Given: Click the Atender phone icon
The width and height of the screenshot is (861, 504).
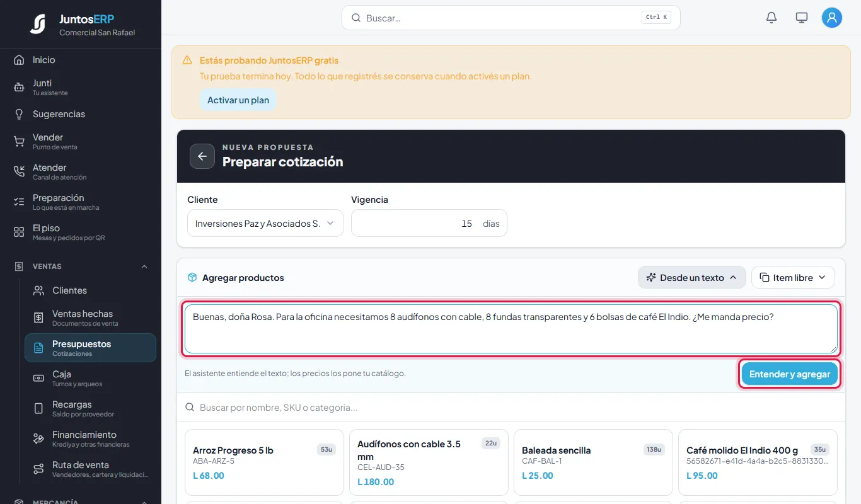Looking at the screenshot, I should [x=19, y=172].
